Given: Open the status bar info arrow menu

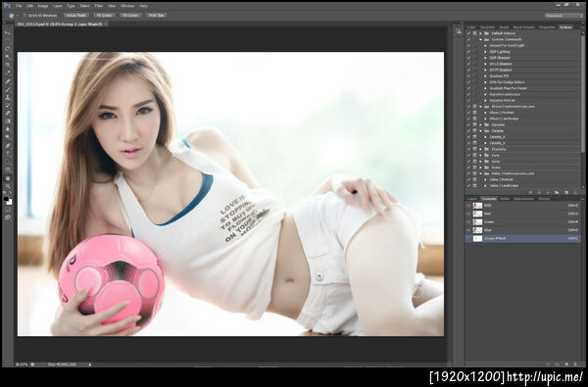Looking at the screenshot, I should point(89,364).
